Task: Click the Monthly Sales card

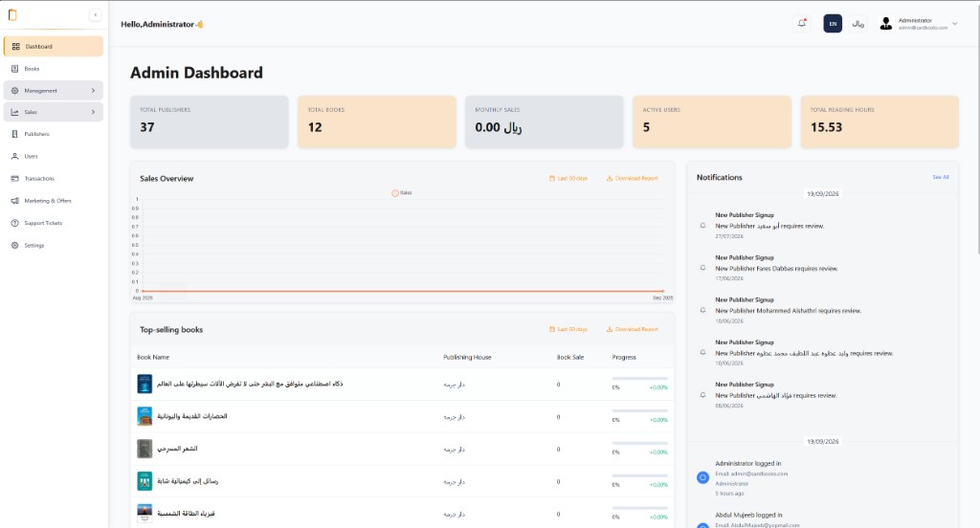Action: (545, 121)
